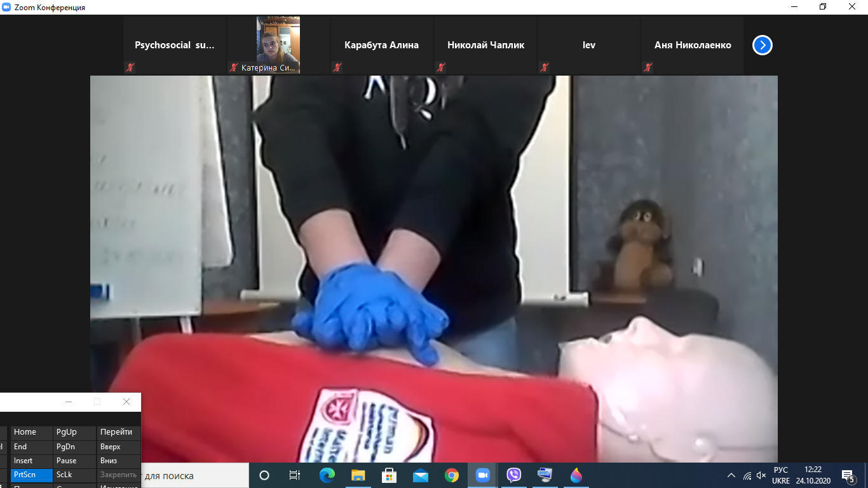Show next participants with blue arrow
The image size is (868, 488).
pos(763,45)
